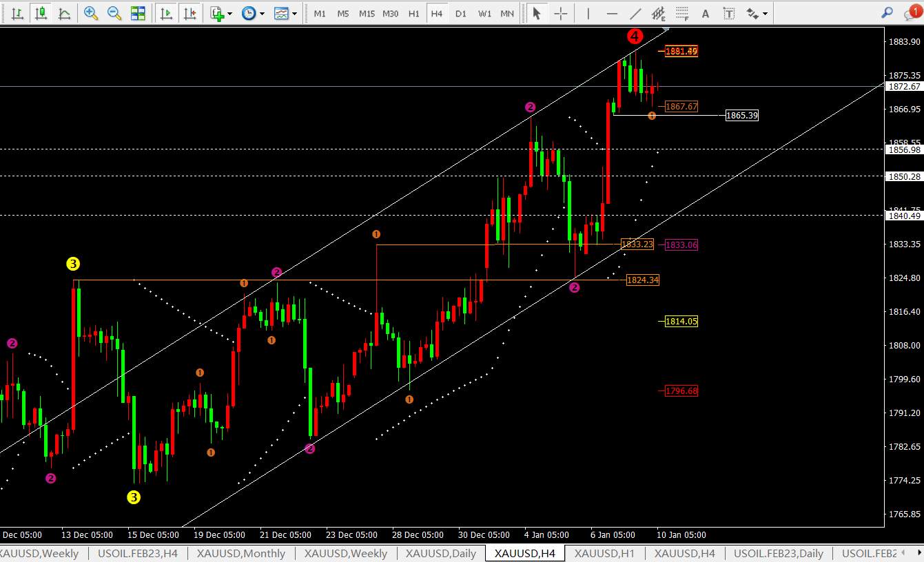
Task: Click the 10 Jan 05:00 time label
Action: pos(680,535)
